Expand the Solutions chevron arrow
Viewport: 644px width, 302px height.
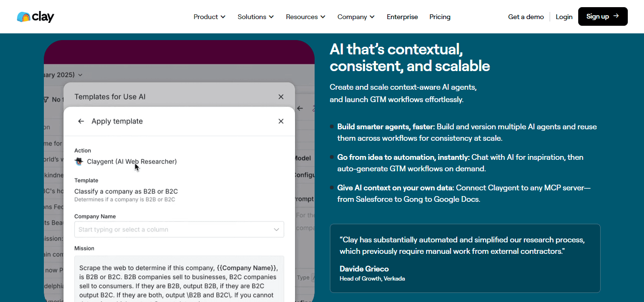pos(271,17)
